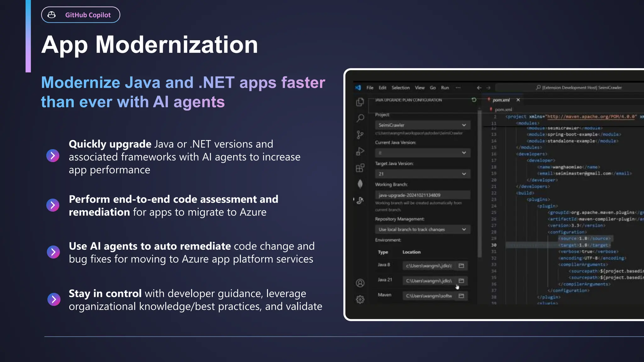The width and height of the screenshot is (644, 362).
Task: Click the forward navigation arrow
Action: tap(488, 88)
